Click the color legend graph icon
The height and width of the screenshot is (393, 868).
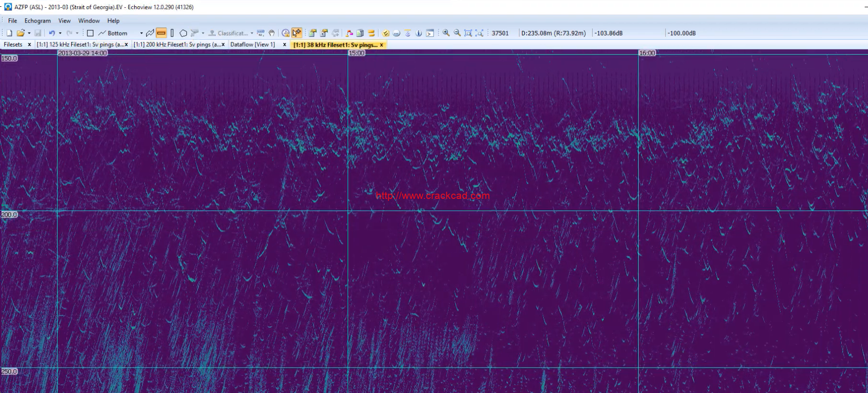pyautogui.click(x=349, y=33)
